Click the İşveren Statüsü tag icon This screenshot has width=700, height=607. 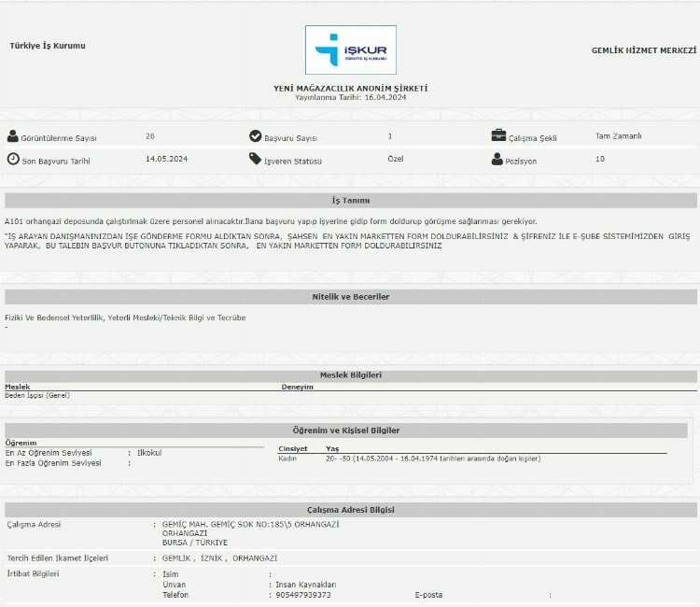point(255,159)
